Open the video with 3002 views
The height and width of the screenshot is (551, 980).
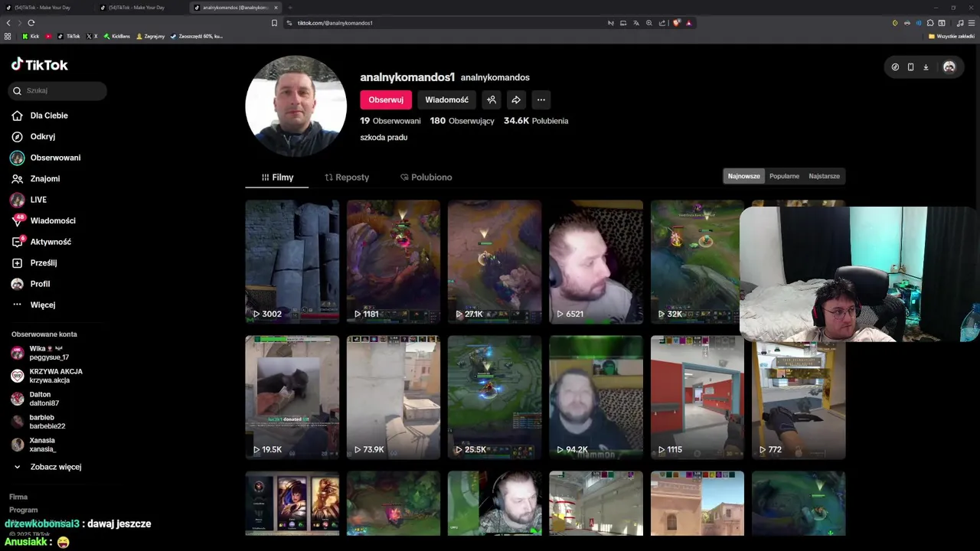[292, 262]
